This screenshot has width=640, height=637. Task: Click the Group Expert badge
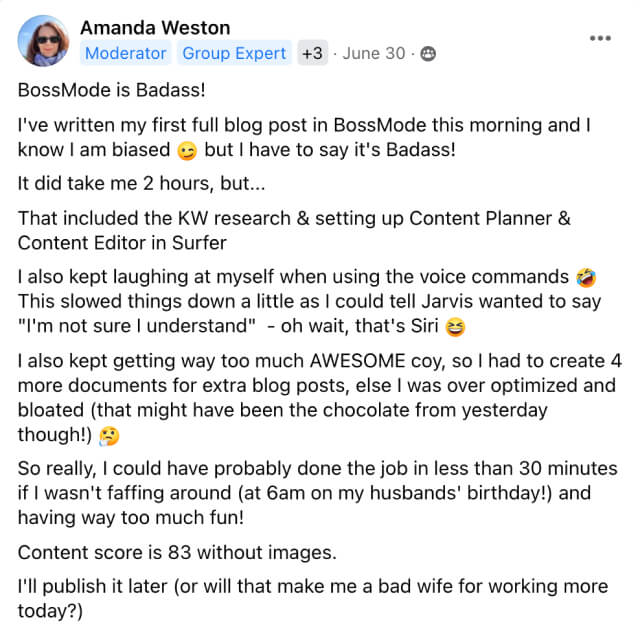coord(234,53)
